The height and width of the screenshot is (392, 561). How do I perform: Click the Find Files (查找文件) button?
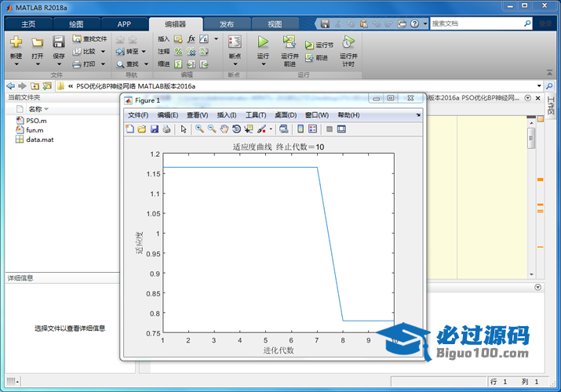tap(89, 38)
